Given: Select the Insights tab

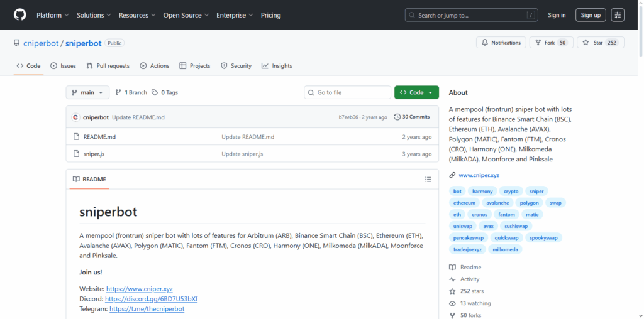Looking at the screenshot, I should (277, 66).
